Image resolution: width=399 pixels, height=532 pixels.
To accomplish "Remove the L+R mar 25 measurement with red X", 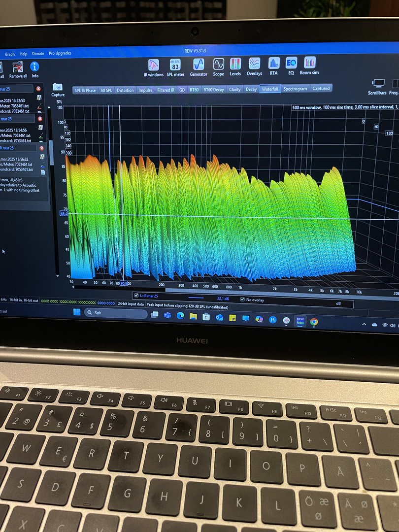I will coord(41,148).
